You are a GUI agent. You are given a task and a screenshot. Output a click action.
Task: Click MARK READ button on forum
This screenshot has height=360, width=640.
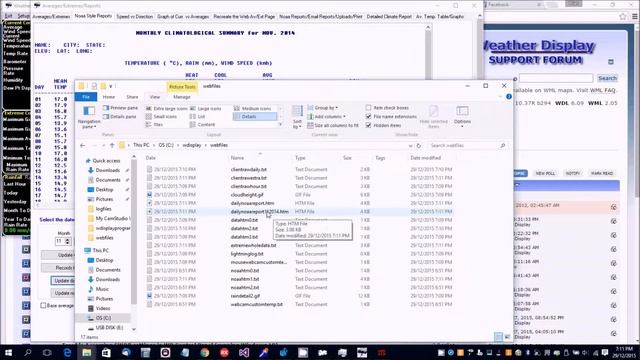602,173
